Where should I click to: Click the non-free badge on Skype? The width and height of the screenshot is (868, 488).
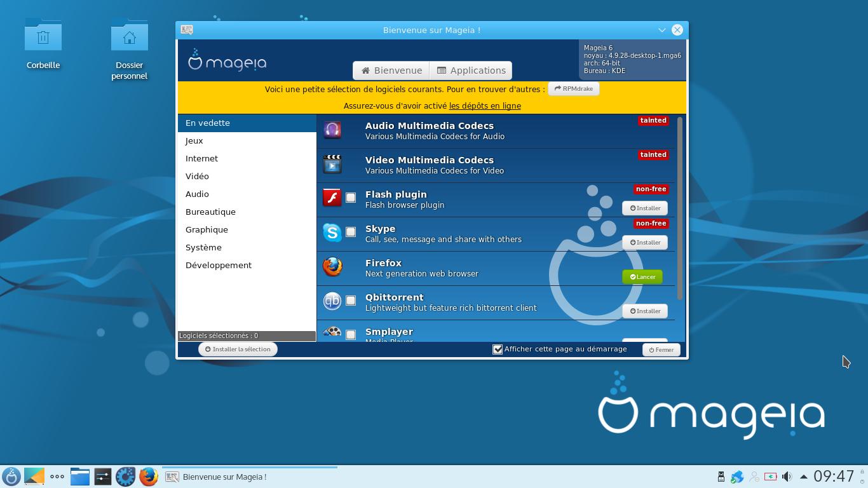coord(651,224)
